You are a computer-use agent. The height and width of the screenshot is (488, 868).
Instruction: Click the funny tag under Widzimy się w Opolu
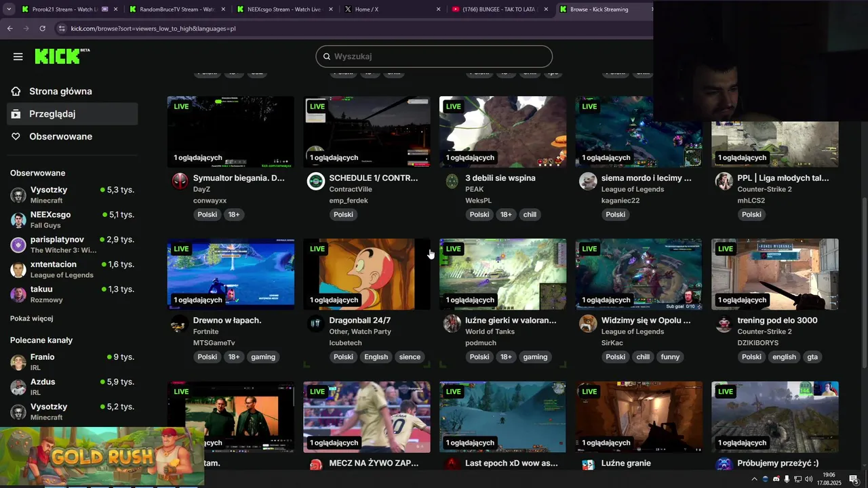pyautogui.click(x=670, y=357)
